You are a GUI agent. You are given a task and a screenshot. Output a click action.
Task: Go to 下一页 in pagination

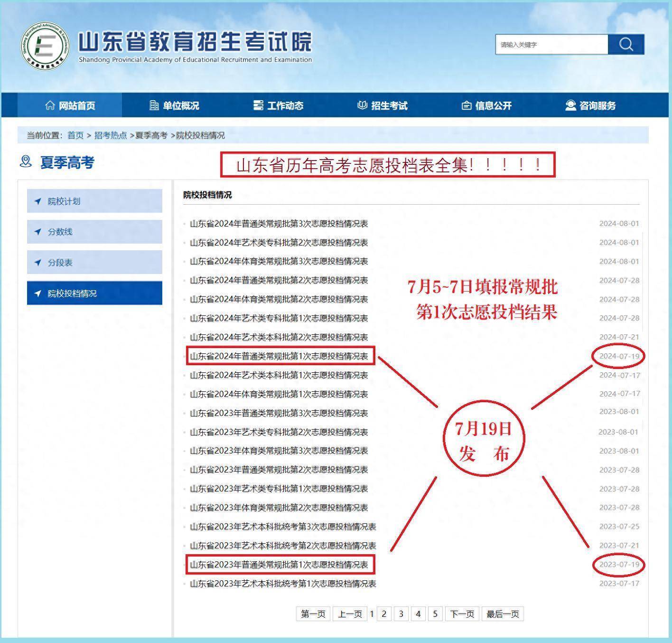click(462, 614)
